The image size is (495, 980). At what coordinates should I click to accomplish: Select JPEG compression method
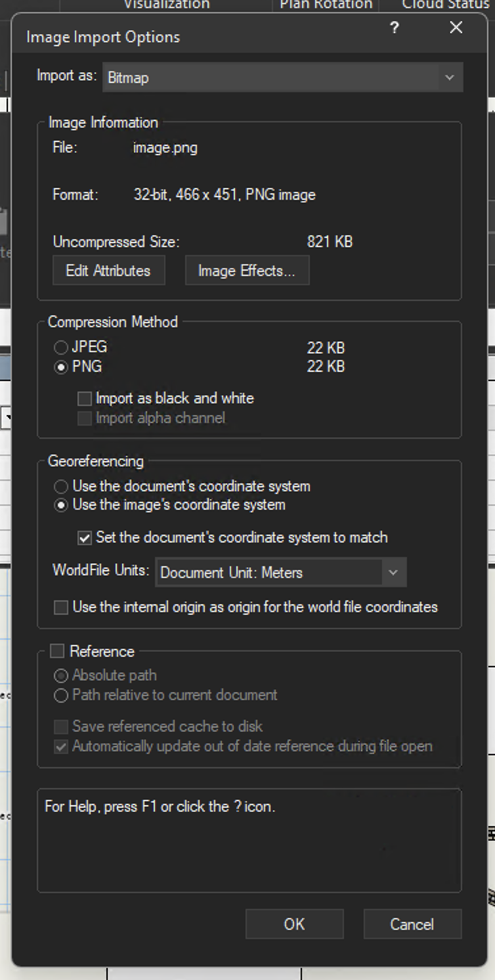[x=61, y=347]
